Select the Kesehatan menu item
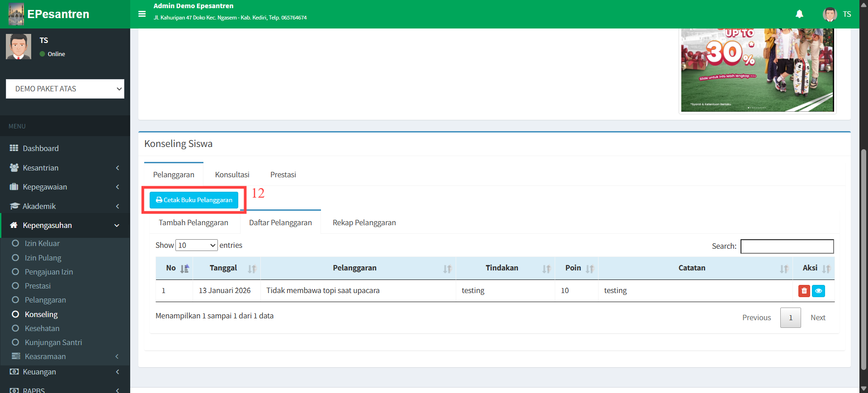Image resolution: width=868 pixels, height=393 pixels. pos(42,328)
